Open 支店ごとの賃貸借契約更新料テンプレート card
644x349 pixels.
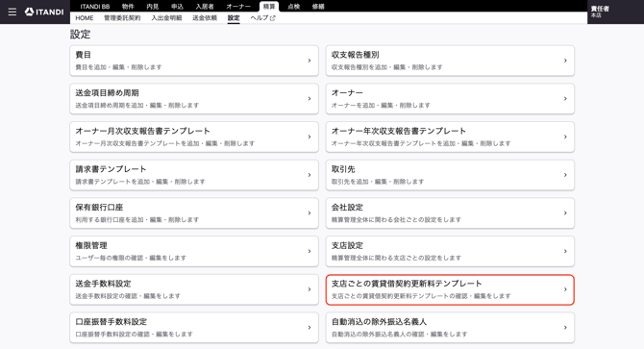pos(450,289)
